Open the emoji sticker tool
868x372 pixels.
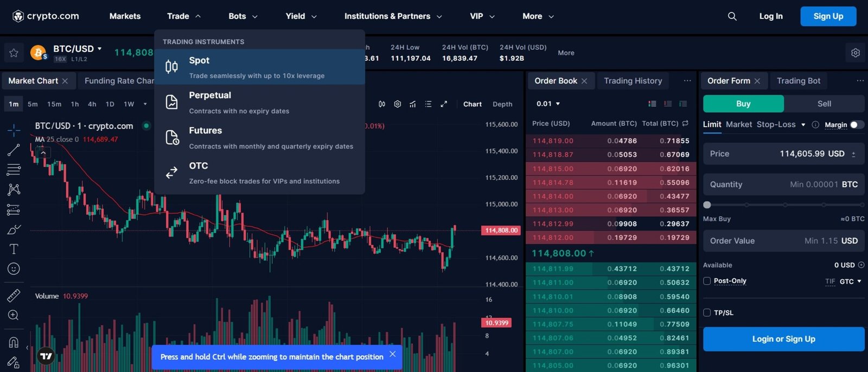point(14,269)
